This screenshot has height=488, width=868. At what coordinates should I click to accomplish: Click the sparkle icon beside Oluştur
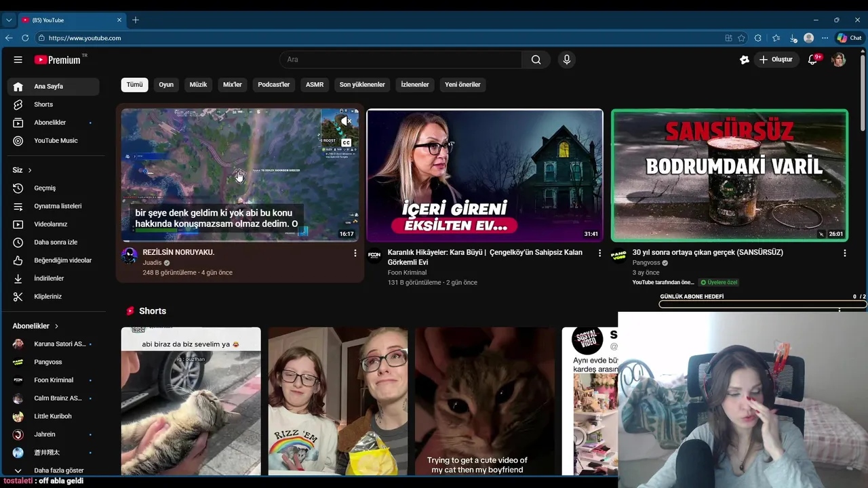click(x=745, y=60)
